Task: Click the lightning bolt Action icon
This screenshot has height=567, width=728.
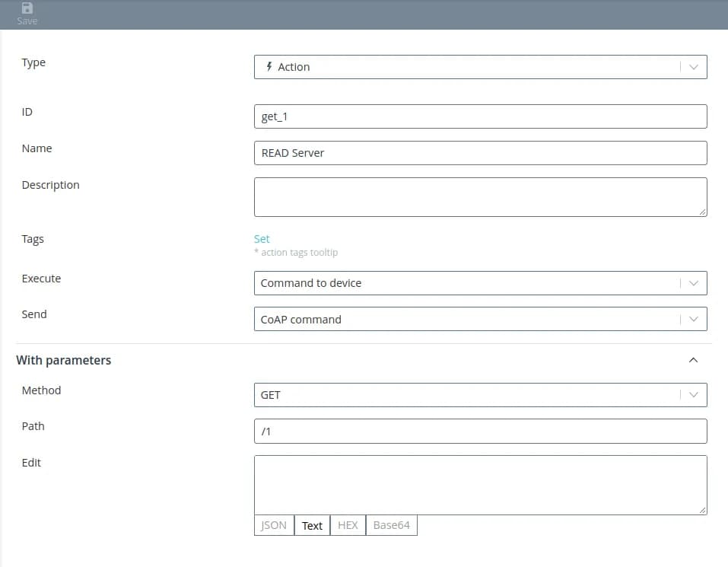Action: 269,67
